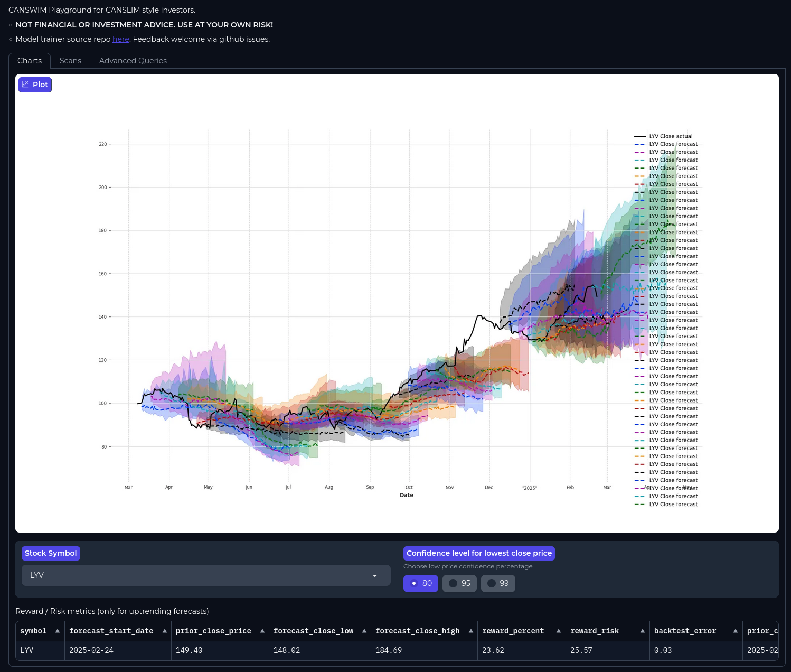Click the chart icon inside Plot button
The width and height of the screenshot is (791, 672).
(x=25, y=85)
